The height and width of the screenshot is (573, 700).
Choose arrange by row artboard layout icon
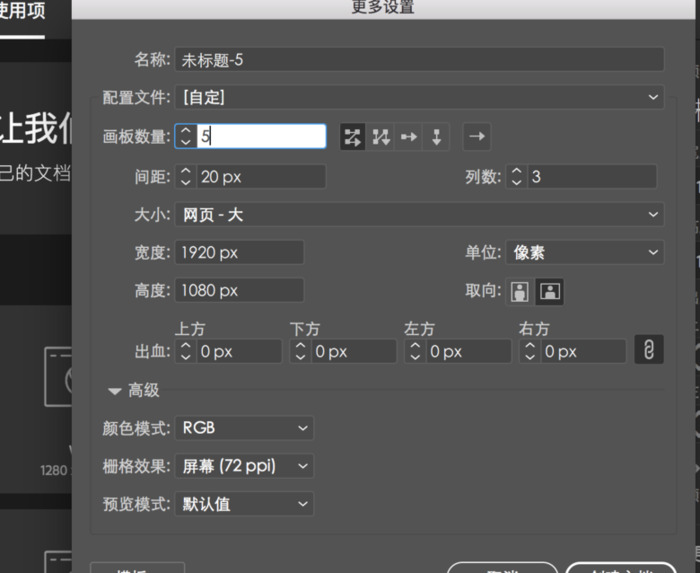click(408, 137)
